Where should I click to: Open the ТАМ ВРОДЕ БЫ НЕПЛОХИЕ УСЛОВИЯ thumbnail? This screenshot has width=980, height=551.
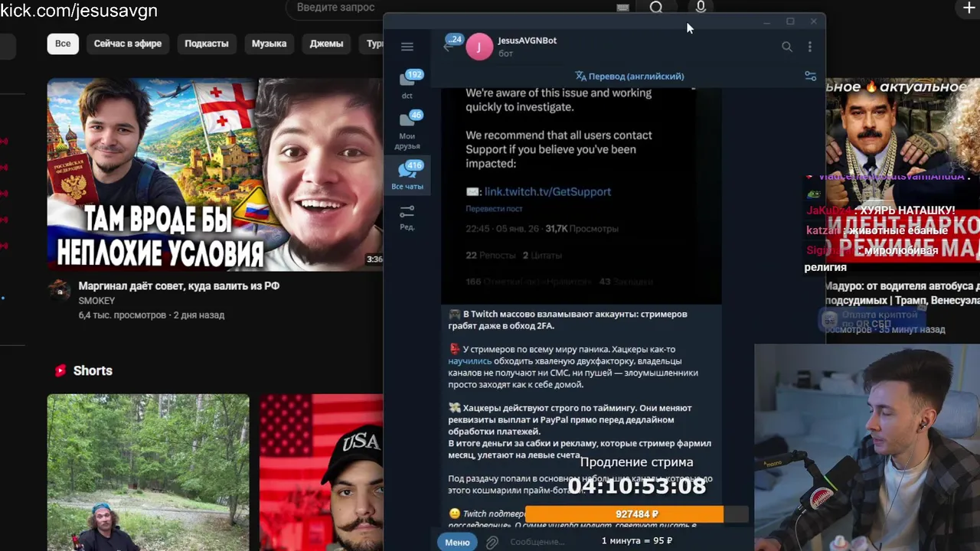[215, 174]
